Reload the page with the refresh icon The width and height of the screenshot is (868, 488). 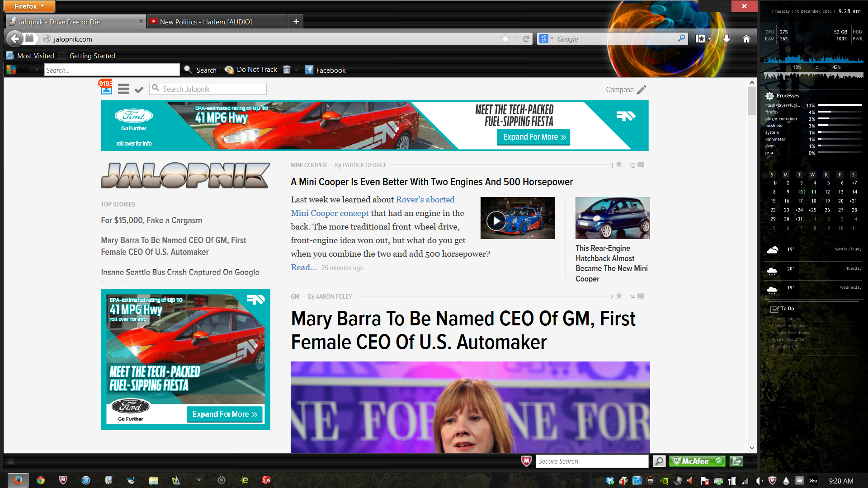click(526, 39)
